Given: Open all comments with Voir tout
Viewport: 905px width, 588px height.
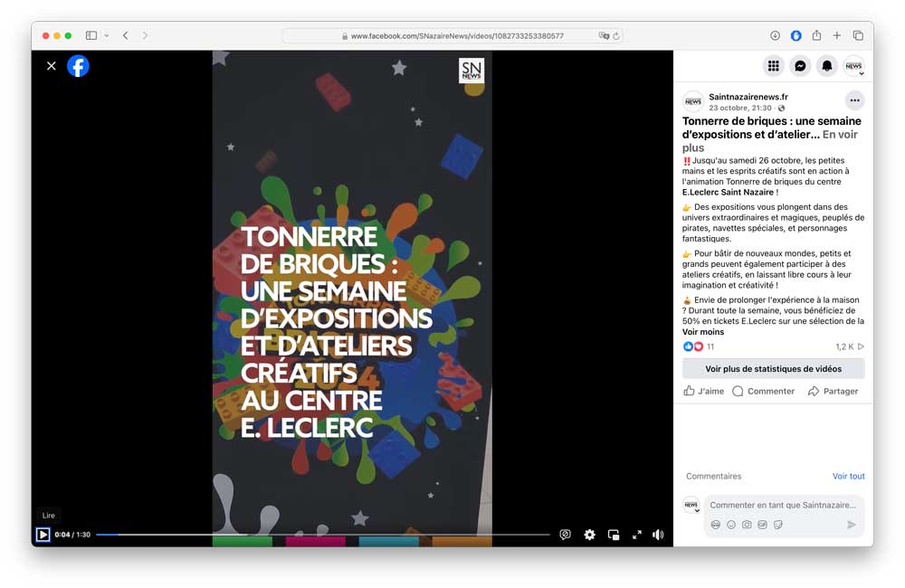Looking at the screenshot, I should click(849, 476).
